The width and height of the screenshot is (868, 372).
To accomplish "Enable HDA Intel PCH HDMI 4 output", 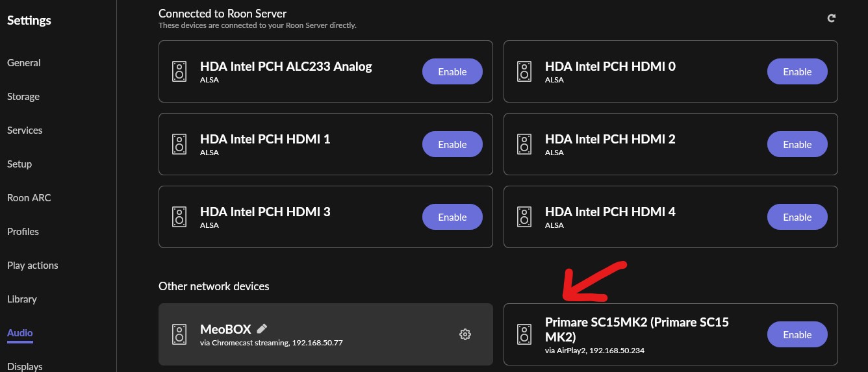I will coord(797,217).
